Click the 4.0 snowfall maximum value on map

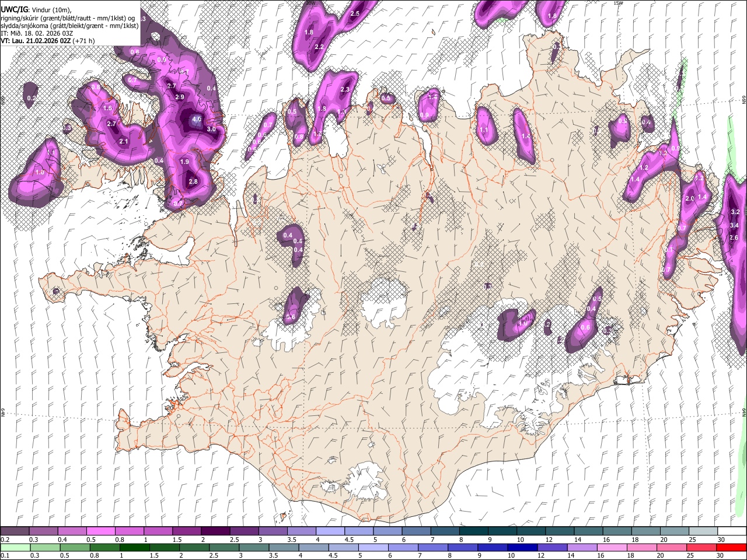coord(197,119)
